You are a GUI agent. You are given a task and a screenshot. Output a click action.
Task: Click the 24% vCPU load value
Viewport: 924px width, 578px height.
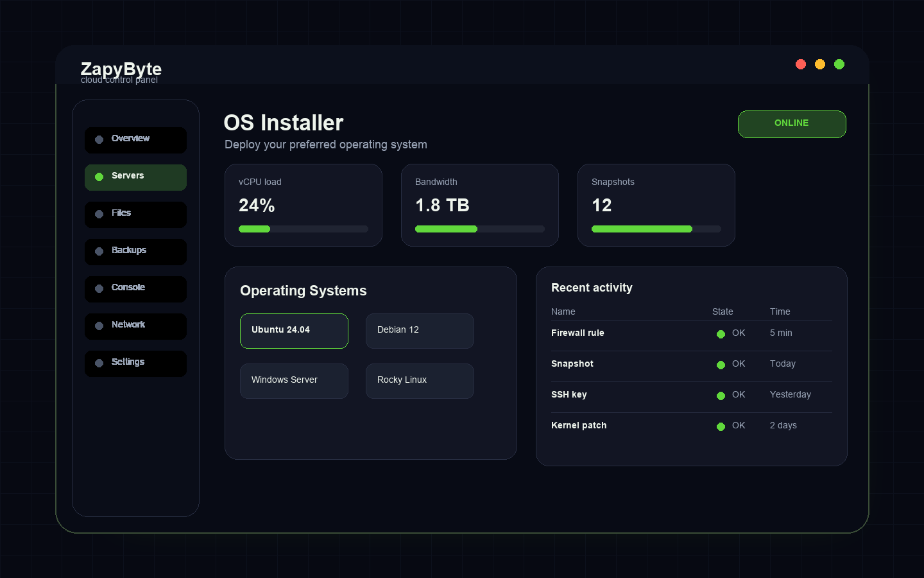[257, 206]
